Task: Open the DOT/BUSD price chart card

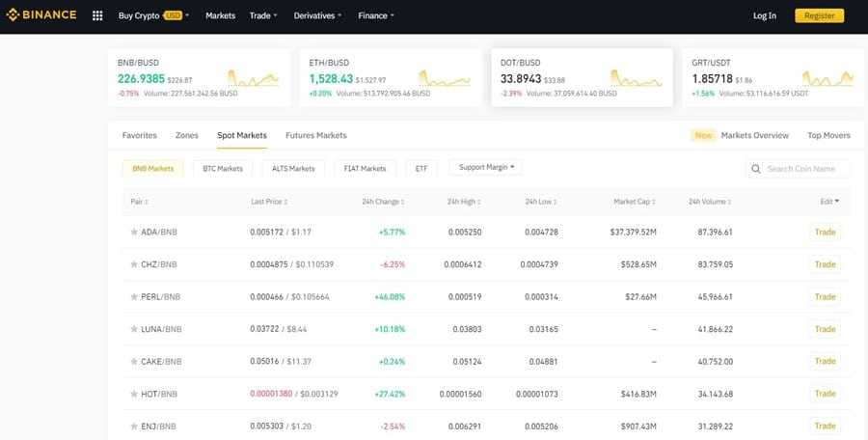Action: (581, 77)
